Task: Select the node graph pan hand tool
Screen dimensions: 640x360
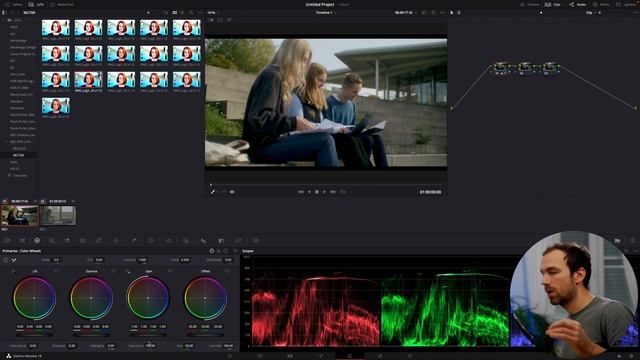Action: click(x=459, y=13)
